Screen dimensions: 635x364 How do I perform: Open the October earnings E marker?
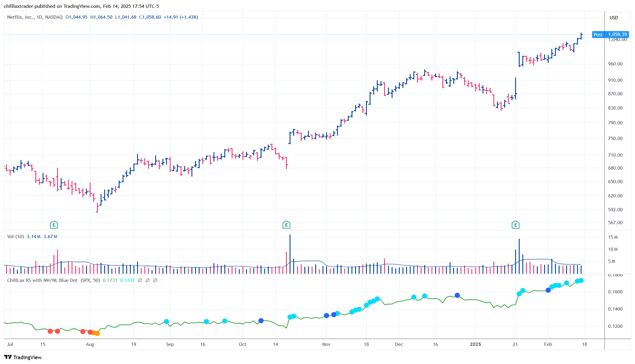[x=286, y=225]
